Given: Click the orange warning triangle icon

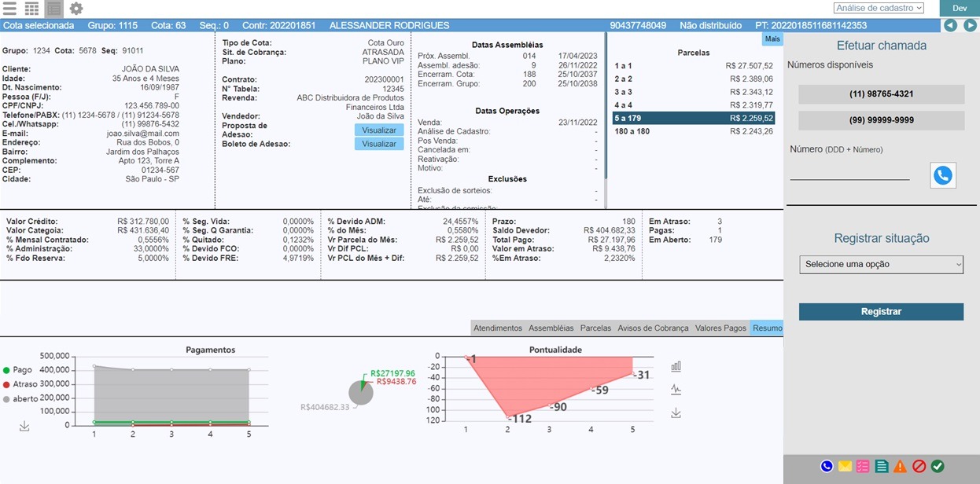Looking at the screenshot, I should pos(900,467).
